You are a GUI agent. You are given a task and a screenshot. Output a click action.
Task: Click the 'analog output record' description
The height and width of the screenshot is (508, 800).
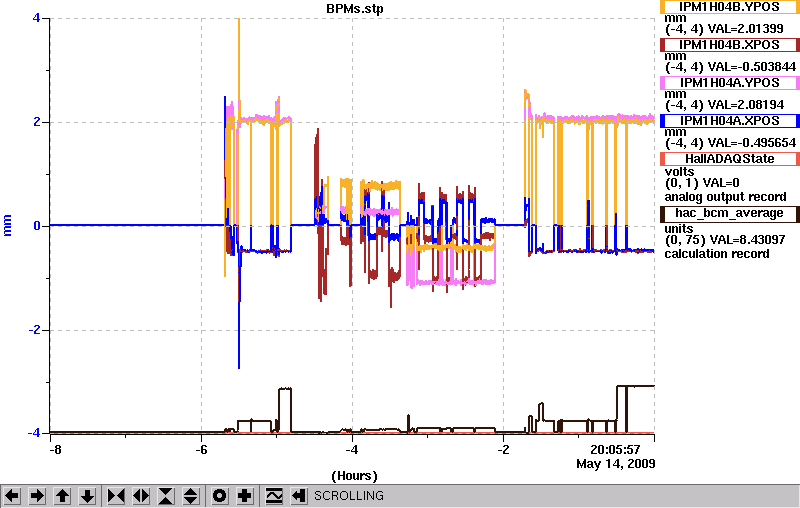(726, 197)
